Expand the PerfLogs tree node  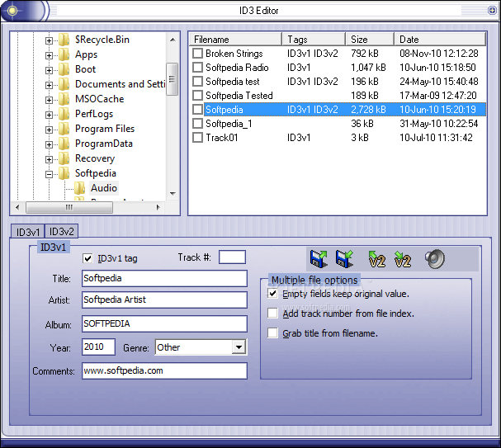49,115
